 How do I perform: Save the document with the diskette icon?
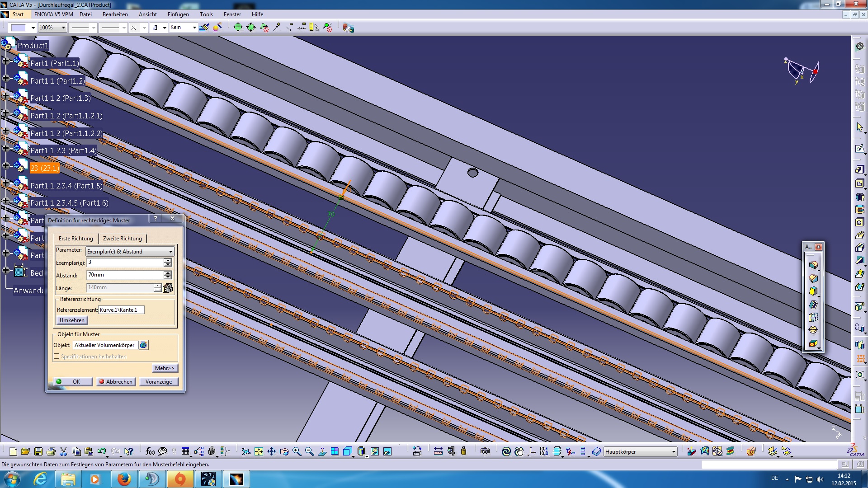[38, 451]
